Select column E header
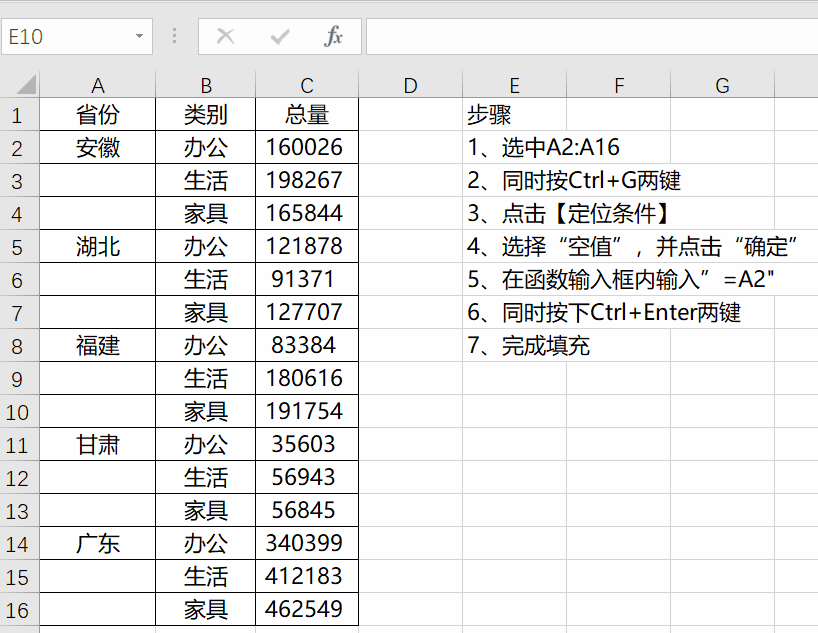818x633 pixels. 514,86
